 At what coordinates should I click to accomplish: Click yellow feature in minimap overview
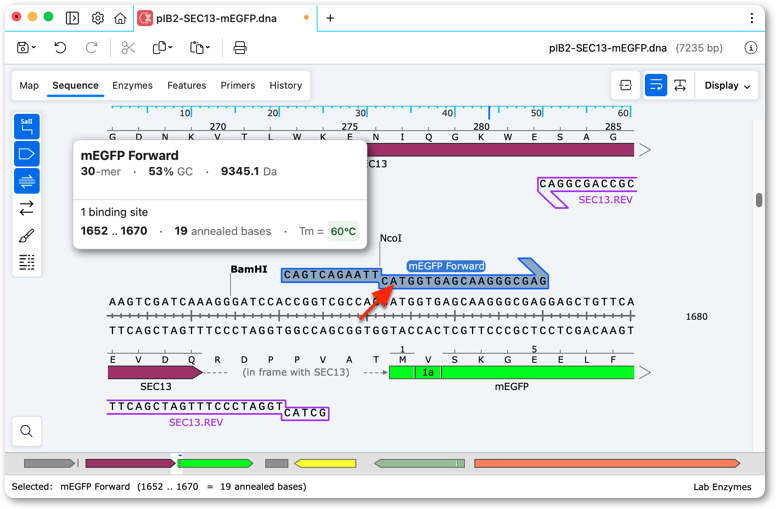[x=325, y=463]
